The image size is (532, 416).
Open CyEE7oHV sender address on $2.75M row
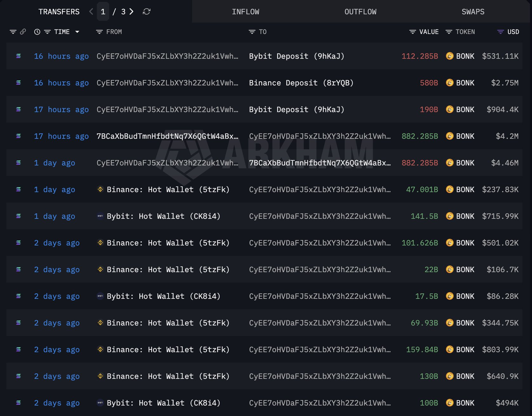pos(167,83)
